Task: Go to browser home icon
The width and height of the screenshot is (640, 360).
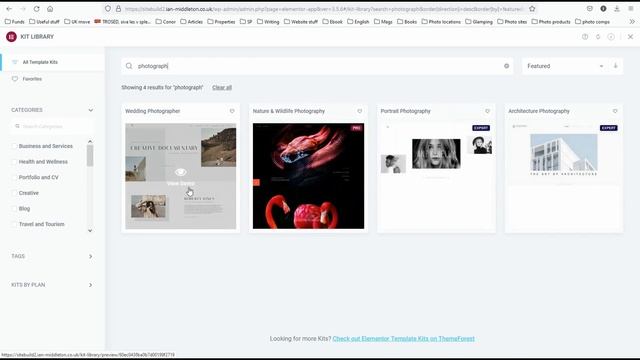Action: [x=50, y=9]
